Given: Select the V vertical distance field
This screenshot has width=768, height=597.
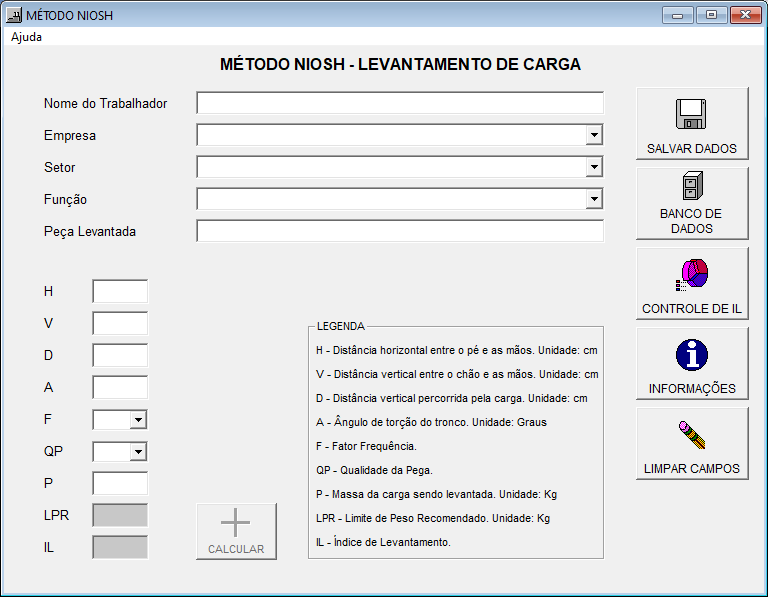Looking at the screenshot, I should (x=120, y=323).
